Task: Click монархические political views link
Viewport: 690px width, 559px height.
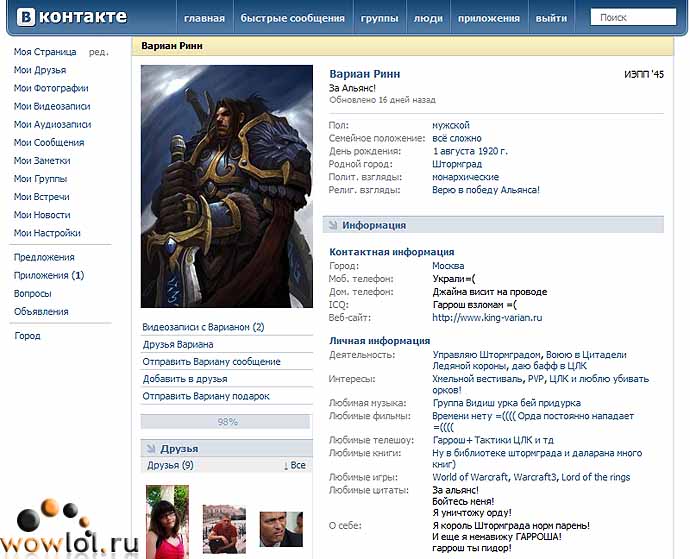Action: click(465, 177)
